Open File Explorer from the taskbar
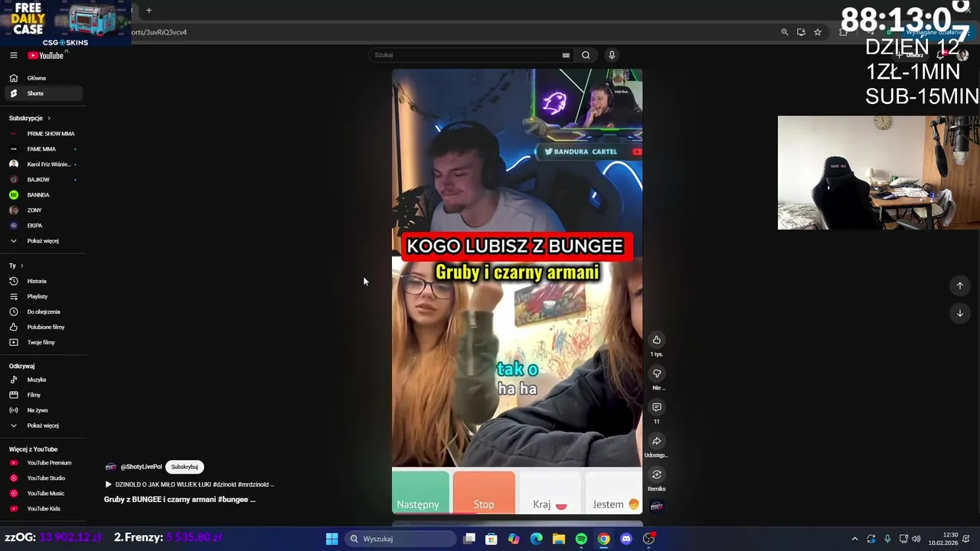Viewport: 980px width, 551px height. [x=559, y=539]
